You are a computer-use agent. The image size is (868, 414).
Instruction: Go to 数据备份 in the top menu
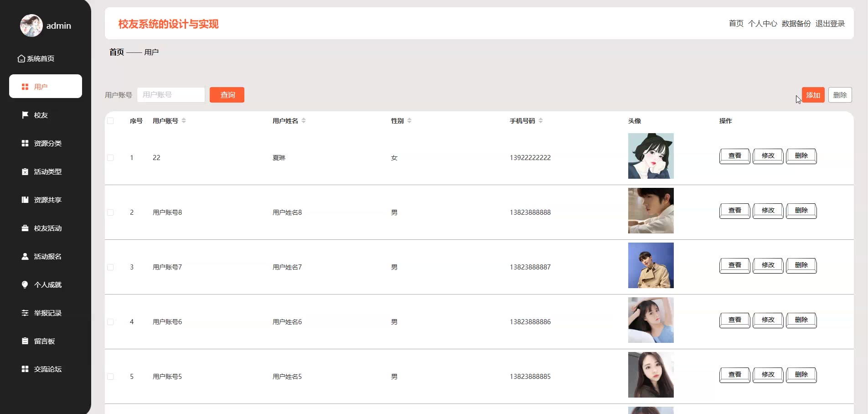[x=796, y=24]
